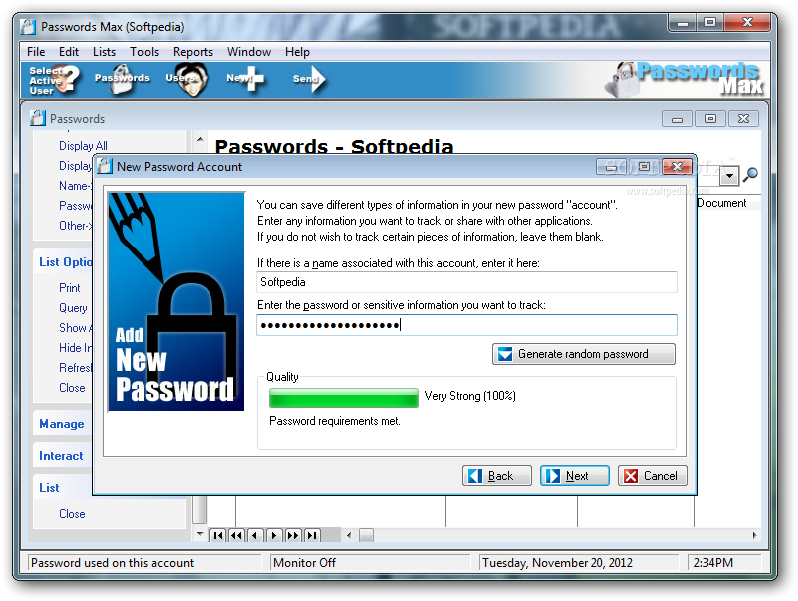
Task: Click the Send arrow toolbar icon
Action: pos(309,79)
